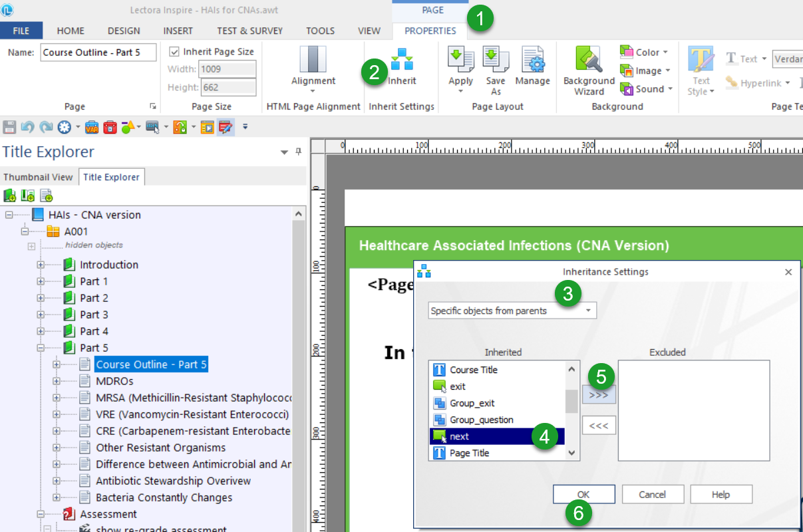Open background Color dropdown
The image size is (803, 532).
644,52
